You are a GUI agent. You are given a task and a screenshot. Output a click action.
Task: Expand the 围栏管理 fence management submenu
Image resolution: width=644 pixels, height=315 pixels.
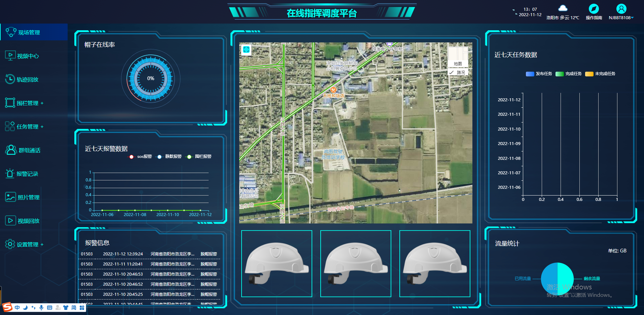pyautogui.click(x=42, y=103)
